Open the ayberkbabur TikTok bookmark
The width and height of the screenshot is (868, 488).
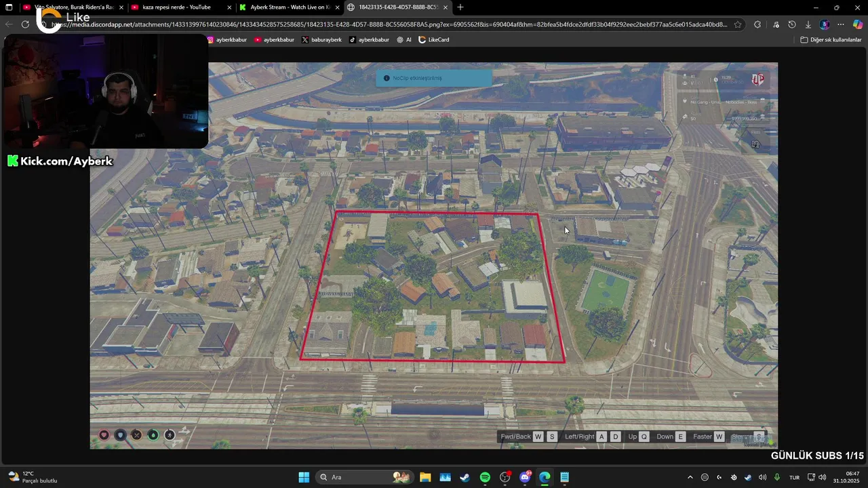(x=370, y=40)
